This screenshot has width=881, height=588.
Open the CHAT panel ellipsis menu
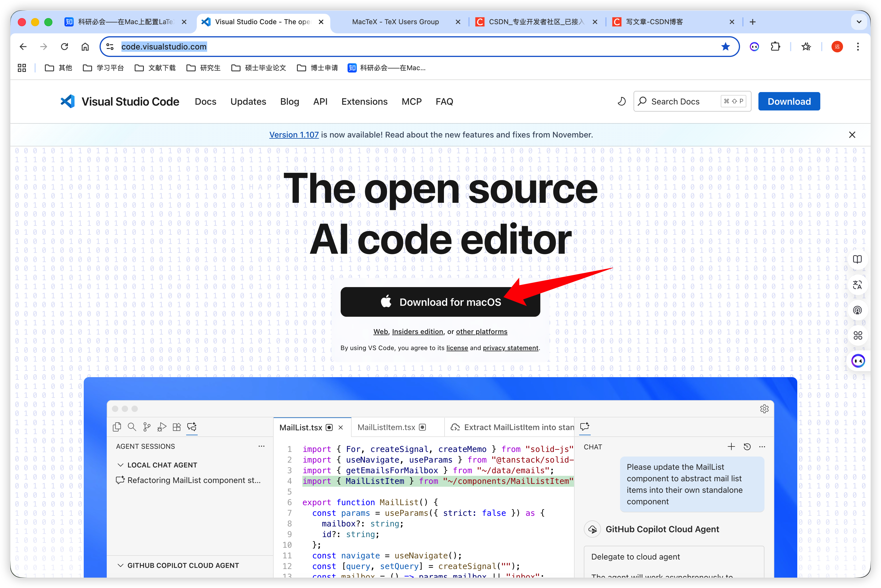pos(762,447)
